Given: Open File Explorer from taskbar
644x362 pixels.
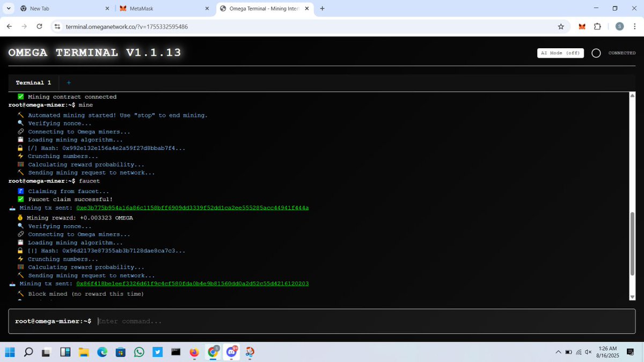Looking at the screenshot, I should 84,352.
